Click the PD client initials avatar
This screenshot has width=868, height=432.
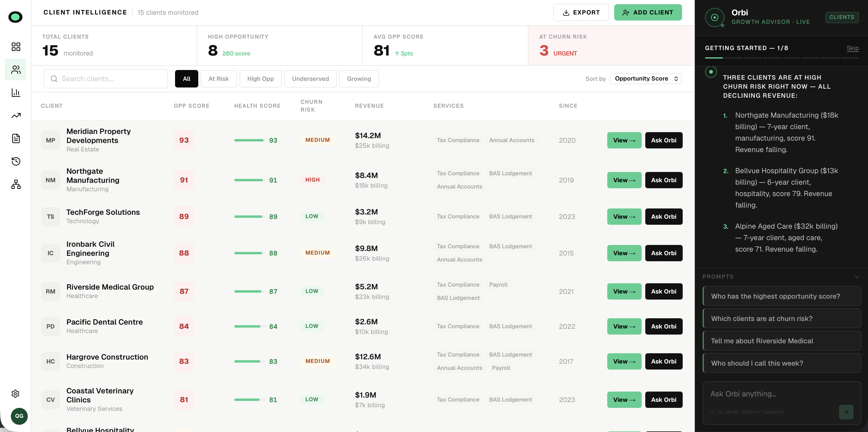(50, 326)
